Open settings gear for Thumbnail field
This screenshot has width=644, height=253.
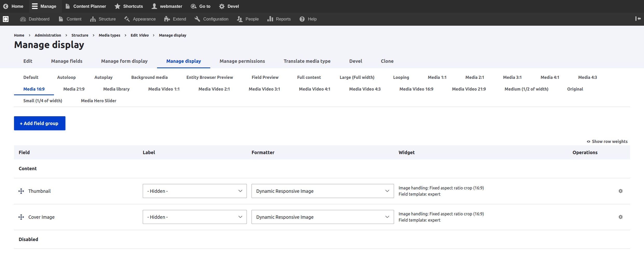pos(620,191)
